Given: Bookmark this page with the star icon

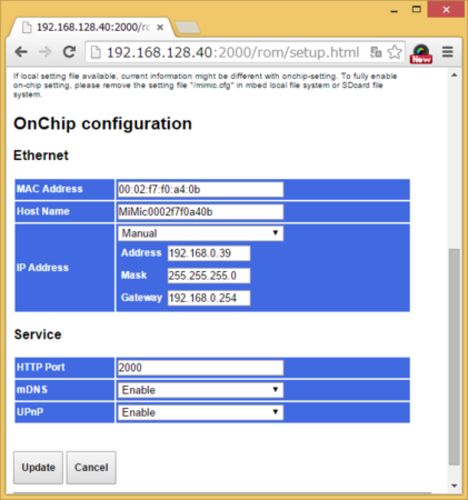Looking at the screenshot, I should pos(395,52).
